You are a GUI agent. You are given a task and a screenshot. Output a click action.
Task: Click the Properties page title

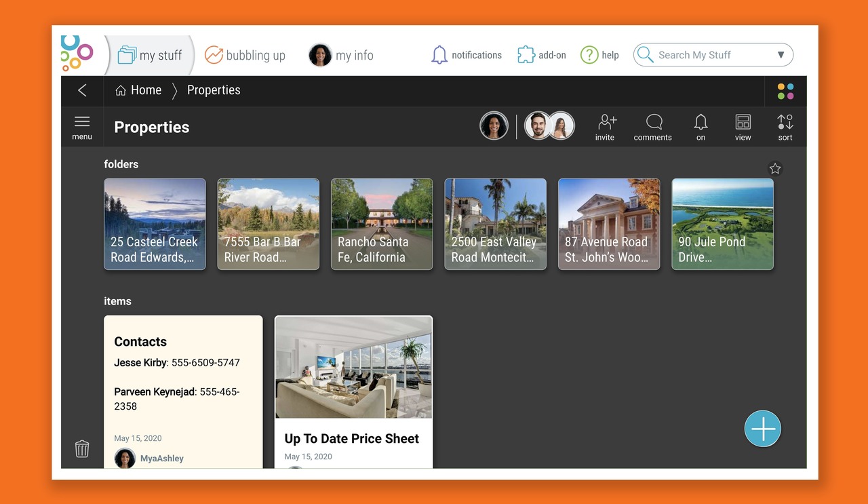click(x=152, y=128)
